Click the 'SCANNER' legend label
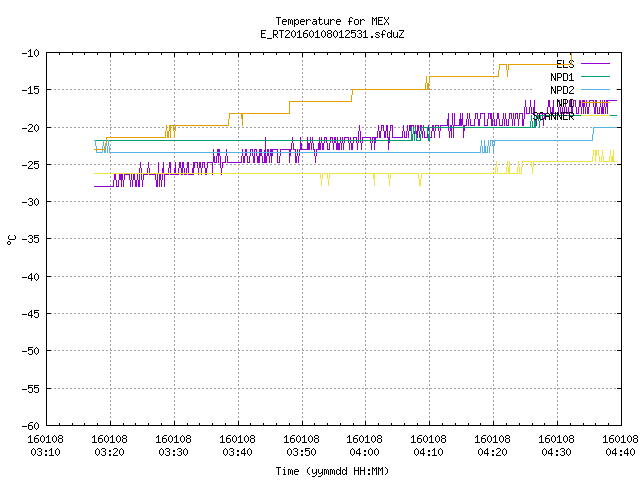Image resolution: width=640 pixels, height=480 pixels. (553, 116)
